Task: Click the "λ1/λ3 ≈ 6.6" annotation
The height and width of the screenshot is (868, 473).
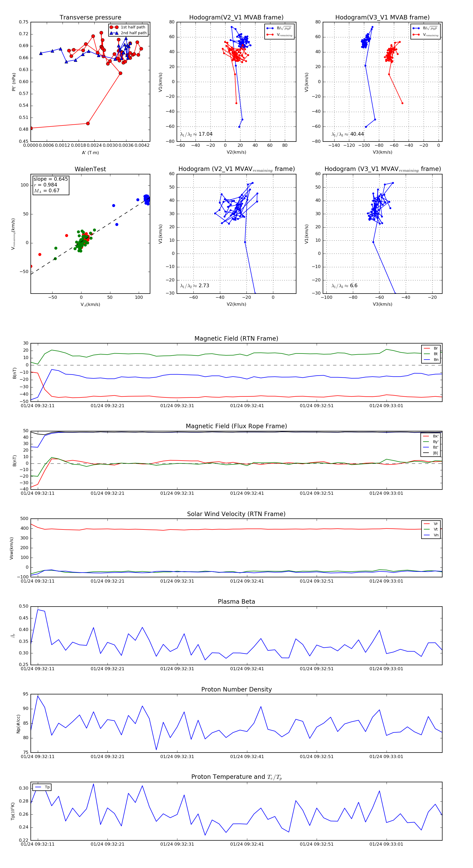Action: pos(345,286)
